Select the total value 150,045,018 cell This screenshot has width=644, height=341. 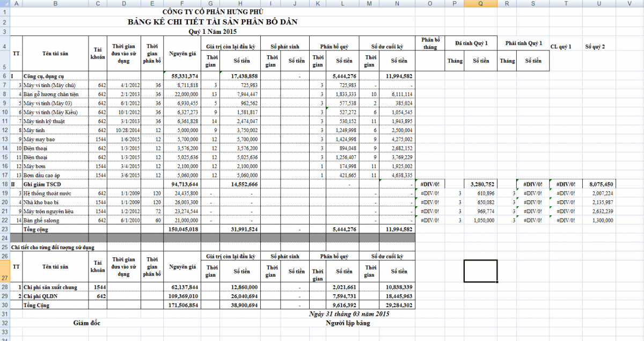[x=183, y=229]
